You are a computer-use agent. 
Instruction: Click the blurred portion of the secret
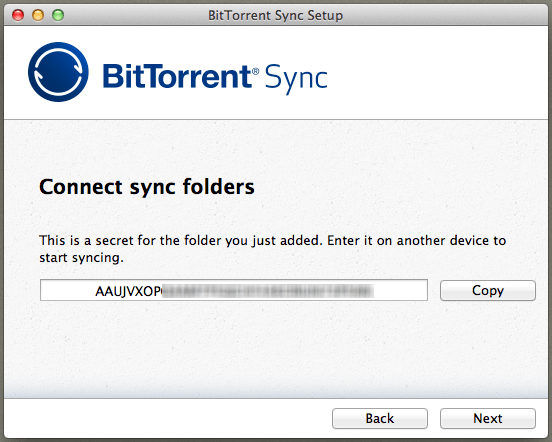point(268,291)
